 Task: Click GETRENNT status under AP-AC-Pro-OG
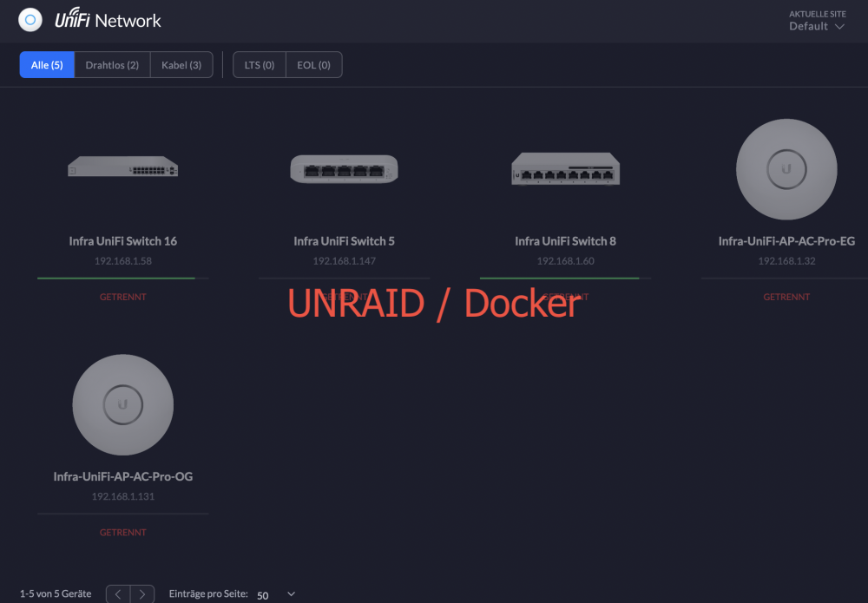tap(123, 533)
